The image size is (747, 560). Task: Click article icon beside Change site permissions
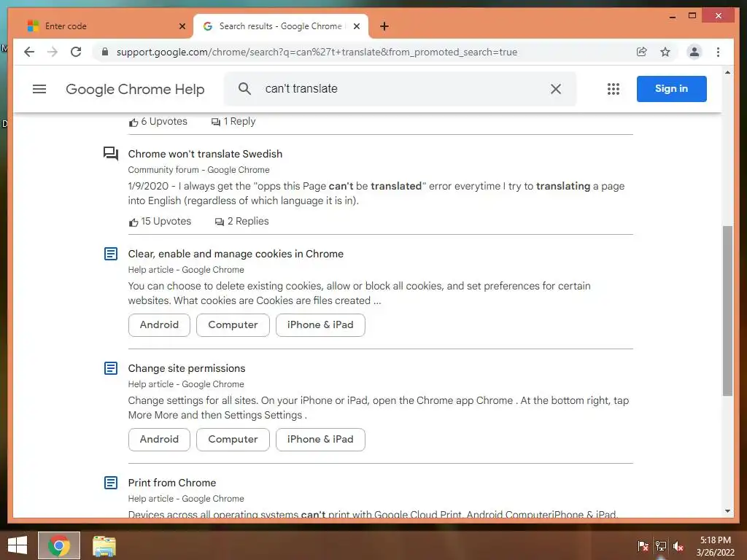click(x=111, y=368)
